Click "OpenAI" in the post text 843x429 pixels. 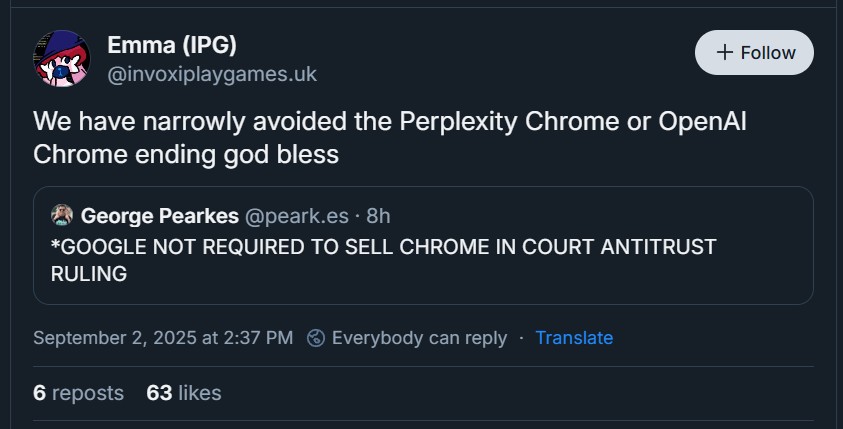click(x=702, y=122)
